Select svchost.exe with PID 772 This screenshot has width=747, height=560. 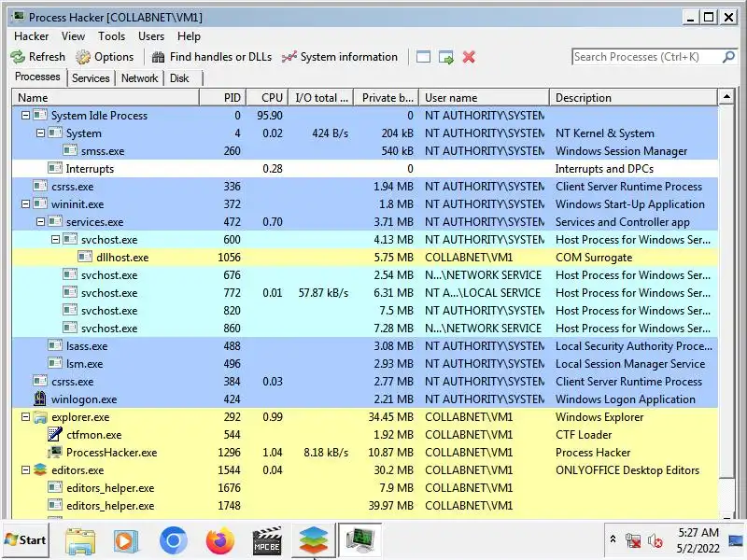click(365, 293)
